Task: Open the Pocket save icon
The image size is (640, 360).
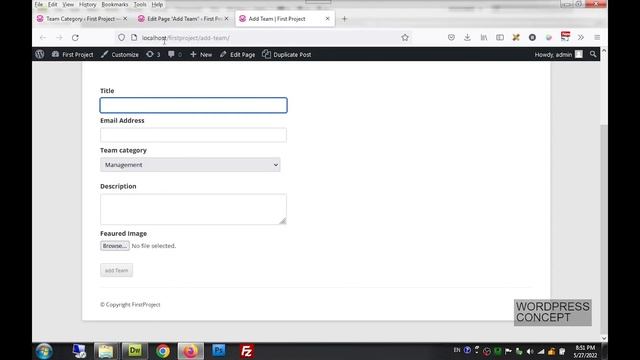Action: point(451,38)
